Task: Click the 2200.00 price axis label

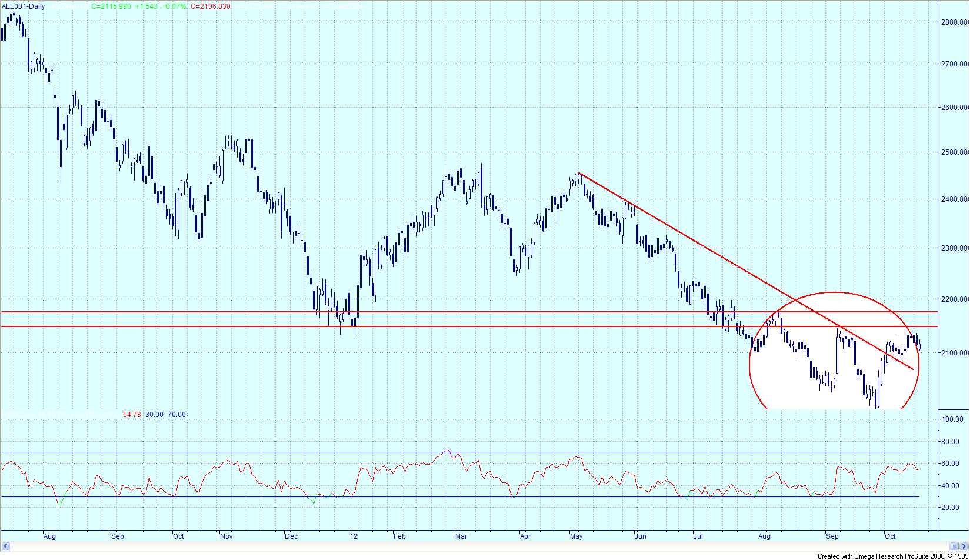Action: 955,299
